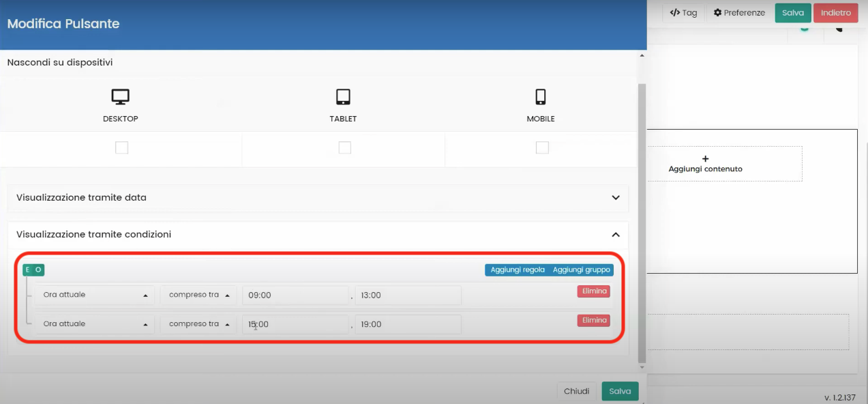This screenshot has height=404, width=868.
Task: Click the version v. 1.2.137 text
Action: point(839,398)
